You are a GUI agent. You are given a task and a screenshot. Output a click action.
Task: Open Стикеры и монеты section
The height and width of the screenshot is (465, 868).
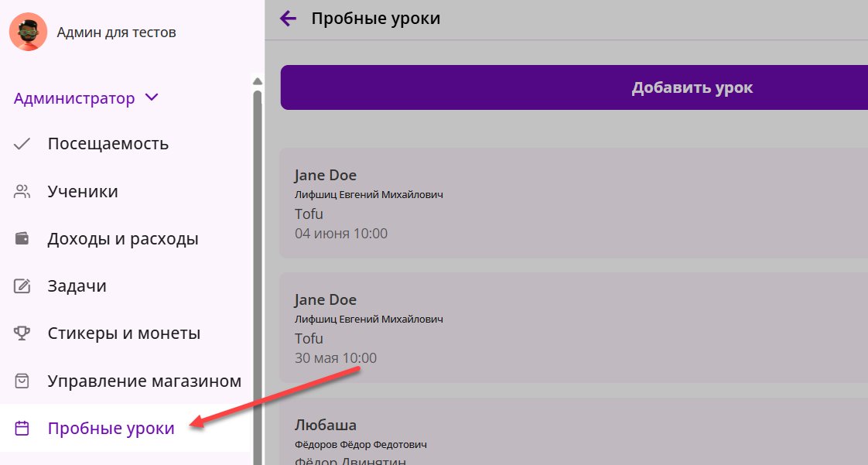[125, 333]
